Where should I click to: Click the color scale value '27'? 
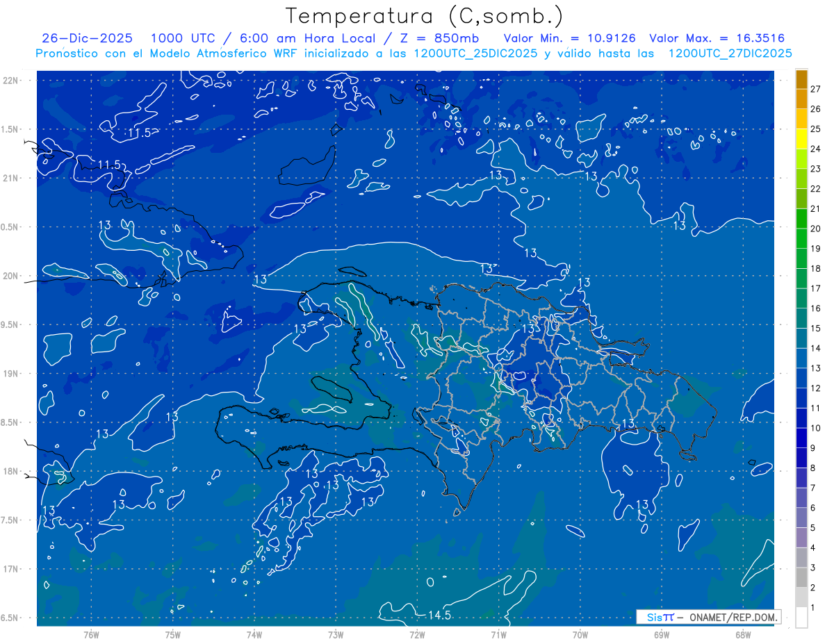(816, 89)
